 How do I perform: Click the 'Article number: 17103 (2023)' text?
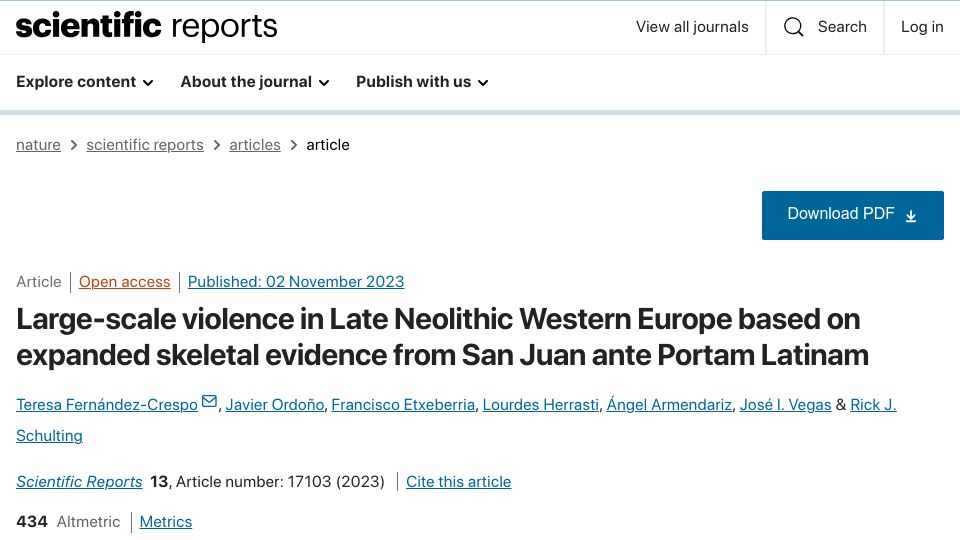280,482
